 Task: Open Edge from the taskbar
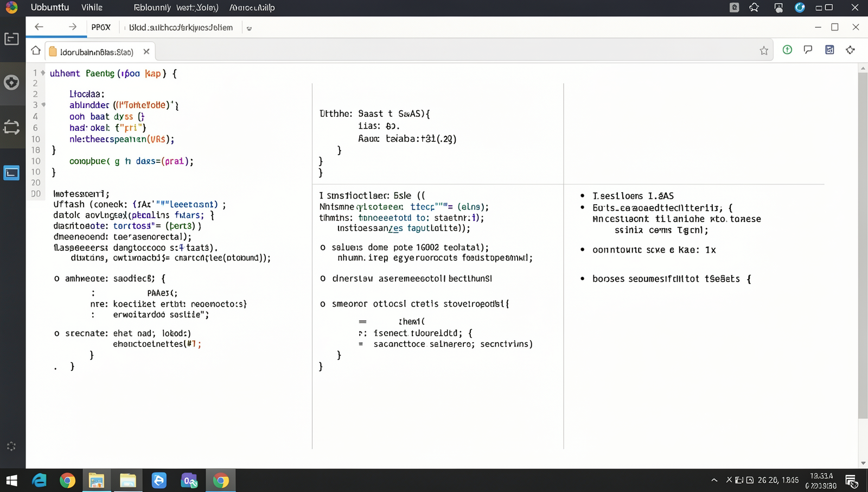tap(39, 481)
